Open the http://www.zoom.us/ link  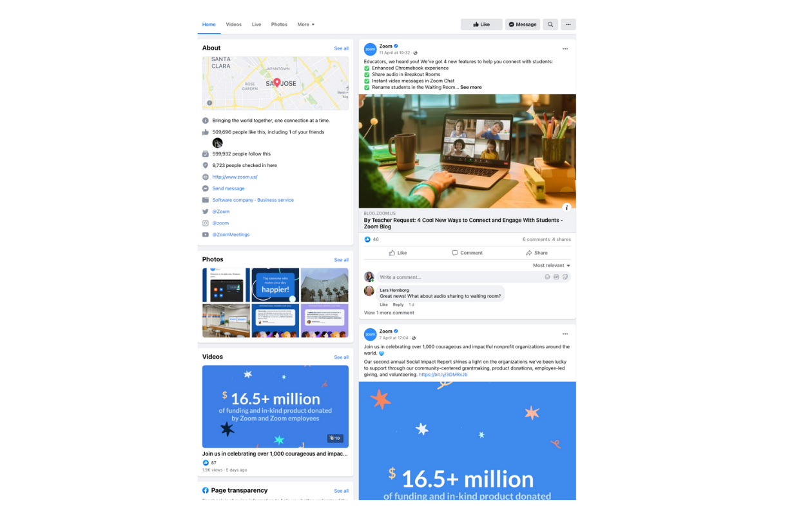click(235, 177)
